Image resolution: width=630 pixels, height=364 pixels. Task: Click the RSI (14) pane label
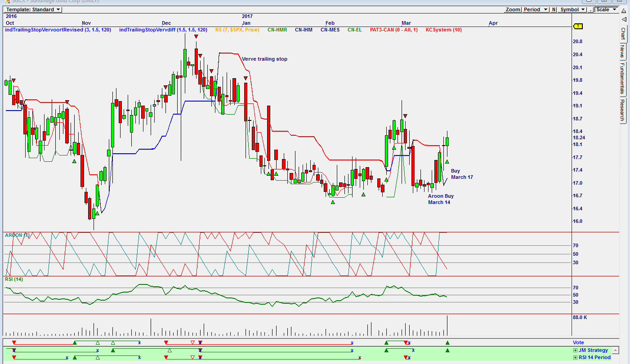click(14, 280)
